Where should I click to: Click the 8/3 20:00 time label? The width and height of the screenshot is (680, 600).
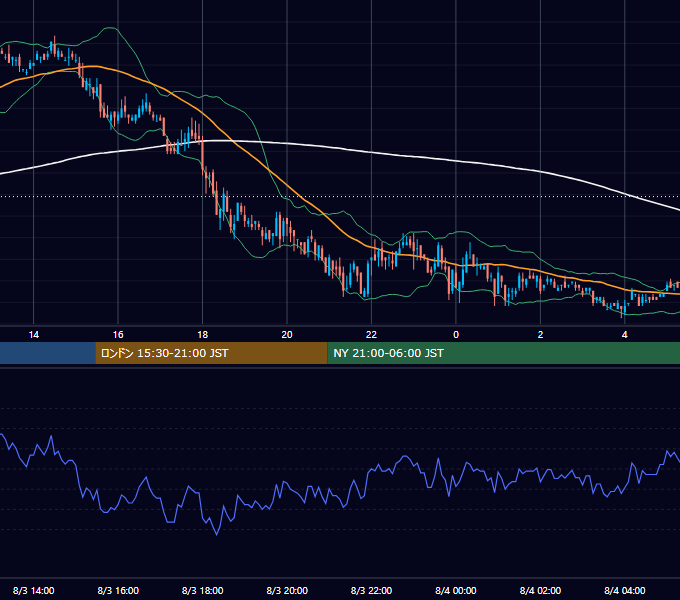pyautogui.click(x=287, y=590)
